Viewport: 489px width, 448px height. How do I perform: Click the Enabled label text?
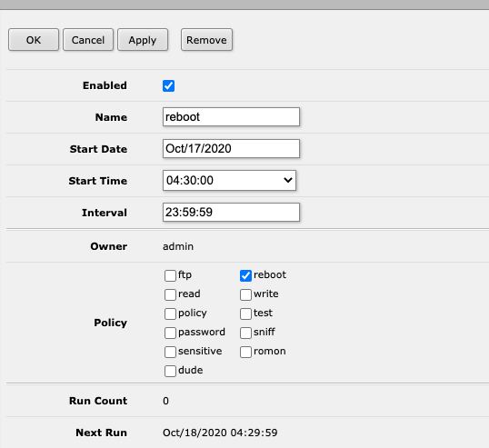pos(105,85)
